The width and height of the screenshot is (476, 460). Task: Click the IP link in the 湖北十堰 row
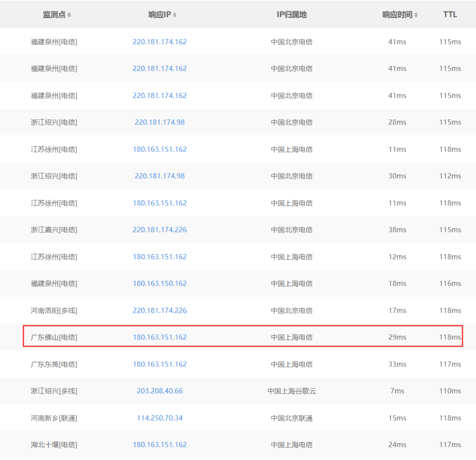[160, 445]
